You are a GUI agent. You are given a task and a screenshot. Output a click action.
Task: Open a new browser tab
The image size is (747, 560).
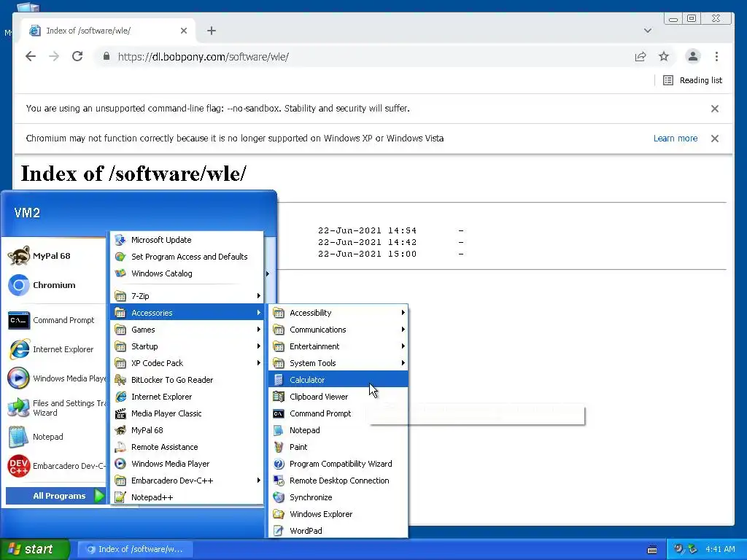click(x=212, y=31)
